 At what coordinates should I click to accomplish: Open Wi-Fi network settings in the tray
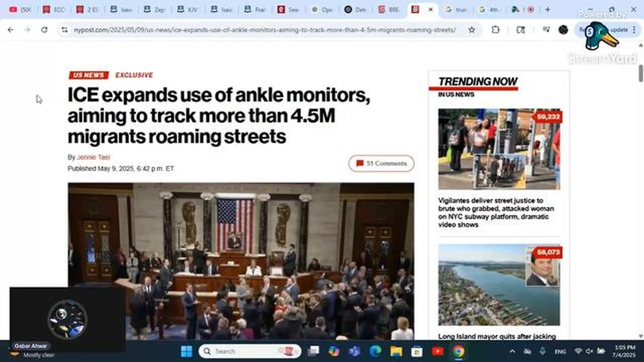pyautogui.click(x=578, y=351)
